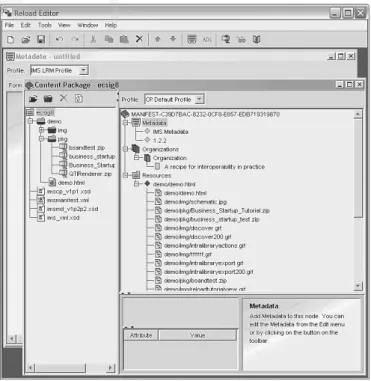Collapse the Organization child node
371x381 pixels.
136,158
